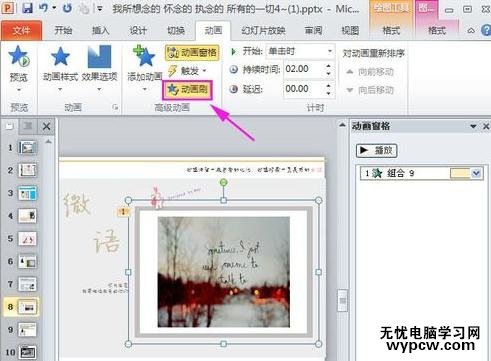Open animation group dialog launcher icon

tap(115, 107)
